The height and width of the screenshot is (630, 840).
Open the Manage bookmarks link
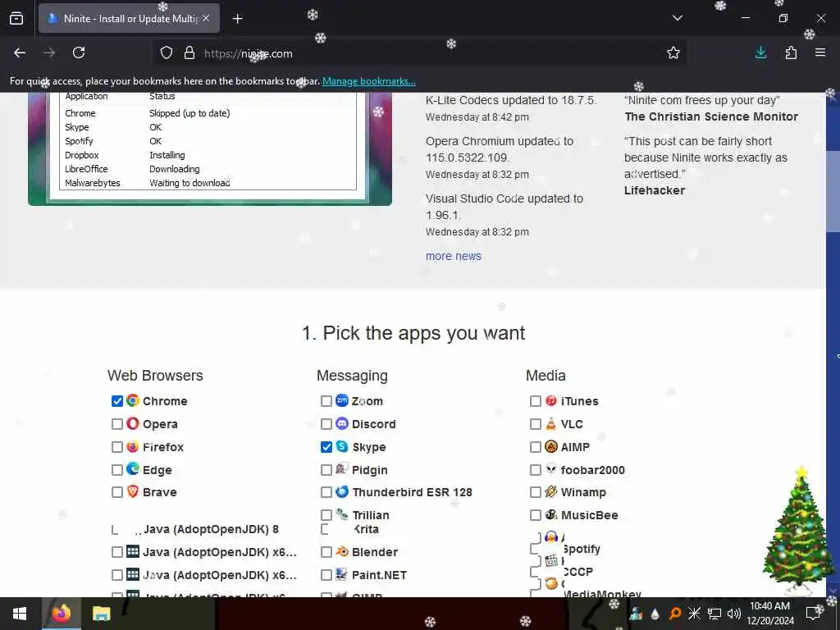pyautogui.click(x=368, y=81)
